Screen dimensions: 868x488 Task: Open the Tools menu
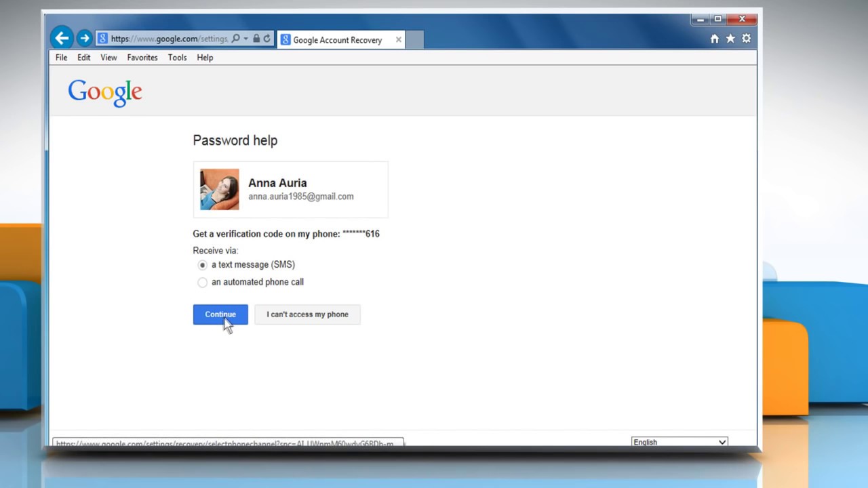pos(177,58)
